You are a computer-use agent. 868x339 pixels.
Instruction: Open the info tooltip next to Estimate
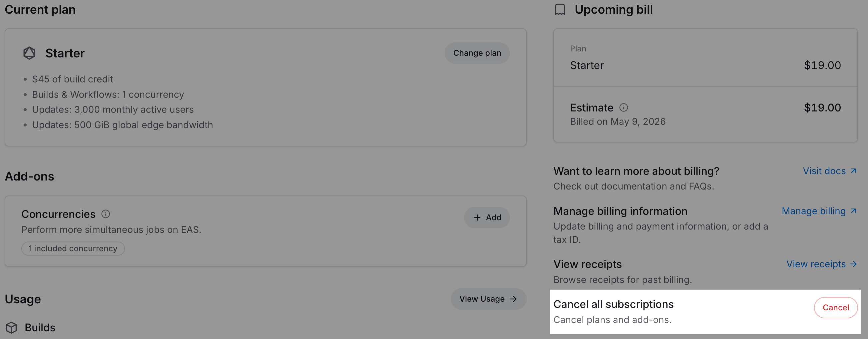coord(623,107)
